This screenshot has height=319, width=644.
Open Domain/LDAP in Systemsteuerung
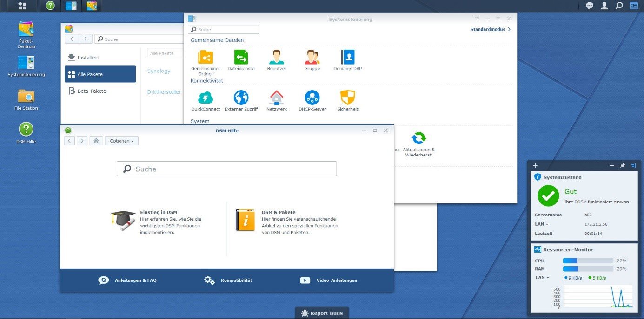(348, 60)
